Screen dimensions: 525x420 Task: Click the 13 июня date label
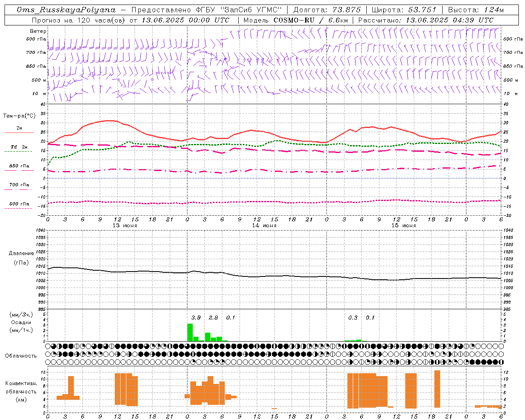[x=125, y=226]
